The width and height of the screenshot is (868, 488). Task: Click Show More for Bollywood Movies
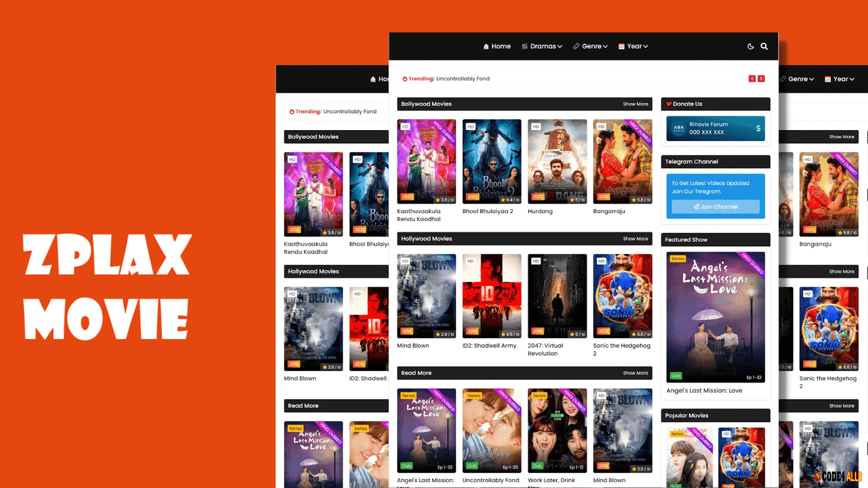(x=635, y=104)
